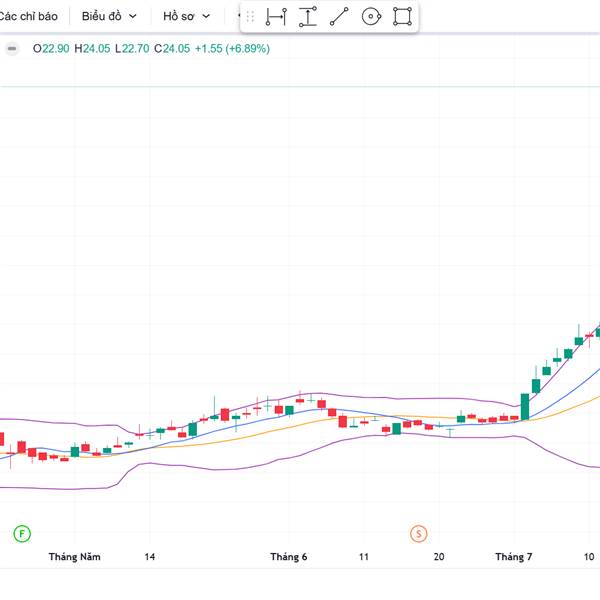The width and height of the screenshot is (600, 600).
Task: Click the Tháng 6 date label
Action: click(289, 557)
